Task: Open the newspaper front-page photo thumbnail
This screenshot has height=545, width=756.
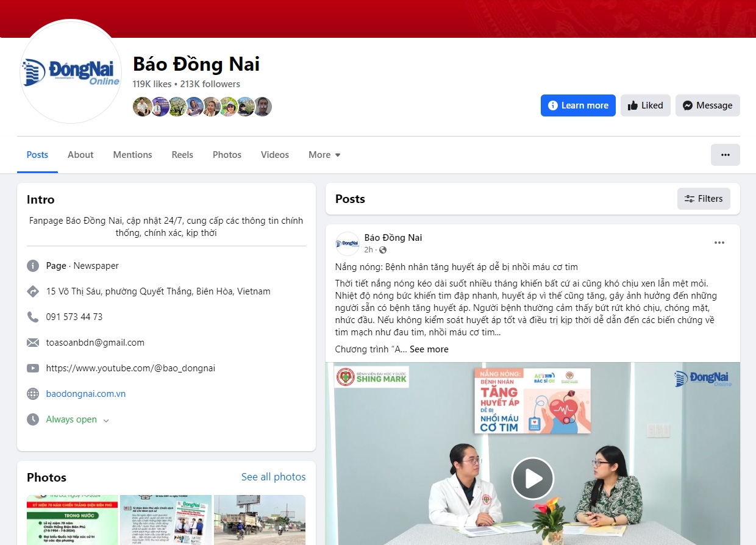Action: [x=166, y=520]
